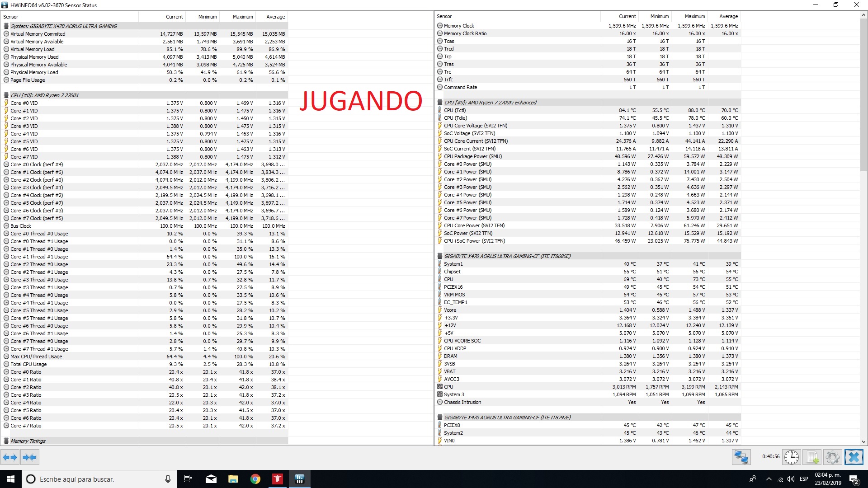Select the Chipset temperature row
868x488 pixels.
(588, 272)
